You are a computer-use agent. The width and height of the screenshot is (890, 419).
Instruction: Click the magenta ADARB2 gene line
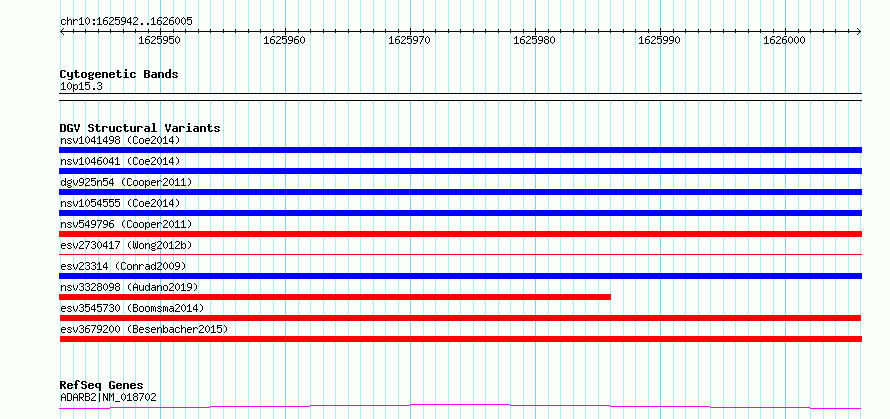pyautogui.click(x=461, y=407)
